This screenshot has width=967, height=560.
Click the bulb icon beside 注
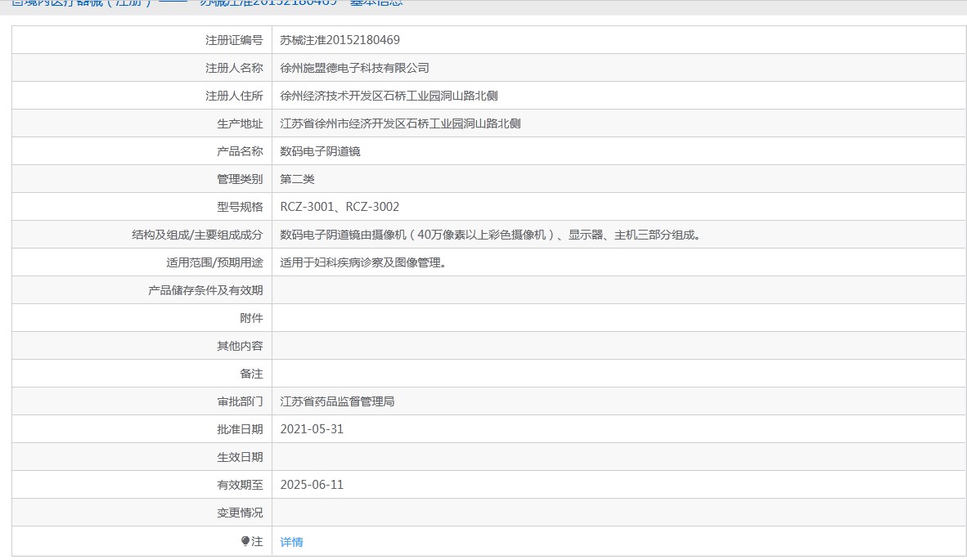pyautogui.click(x=245, y=541)
